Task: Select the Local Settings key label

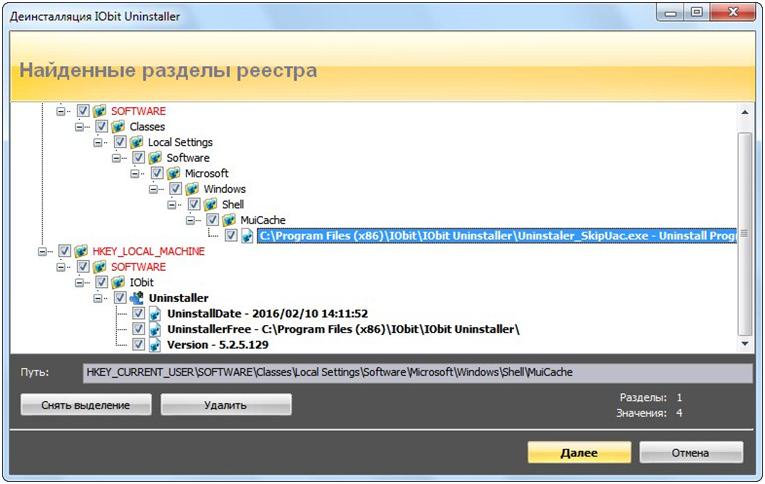Action: point(181,142)
